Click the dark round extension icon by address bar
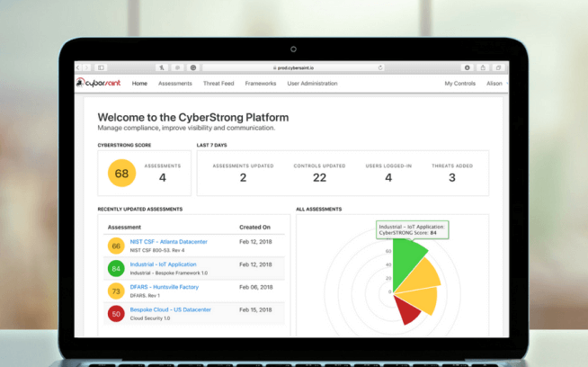Viewport: 588px width, 367px height. (x=193, y=67)
